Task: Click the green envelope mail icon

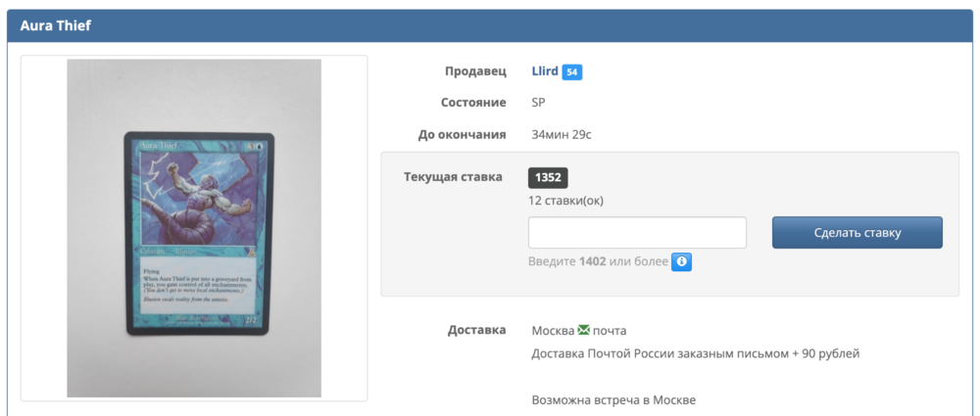Action: 584,330
